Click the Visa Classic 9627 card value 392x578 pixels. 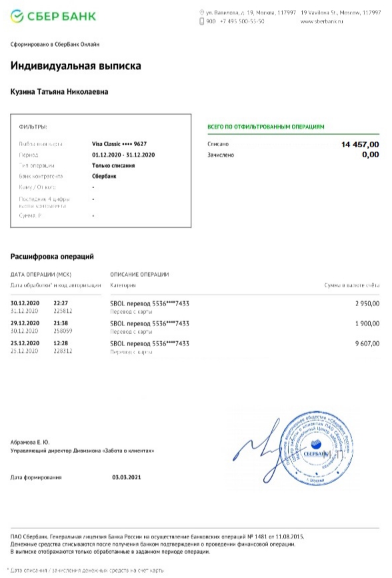[119, 144]
